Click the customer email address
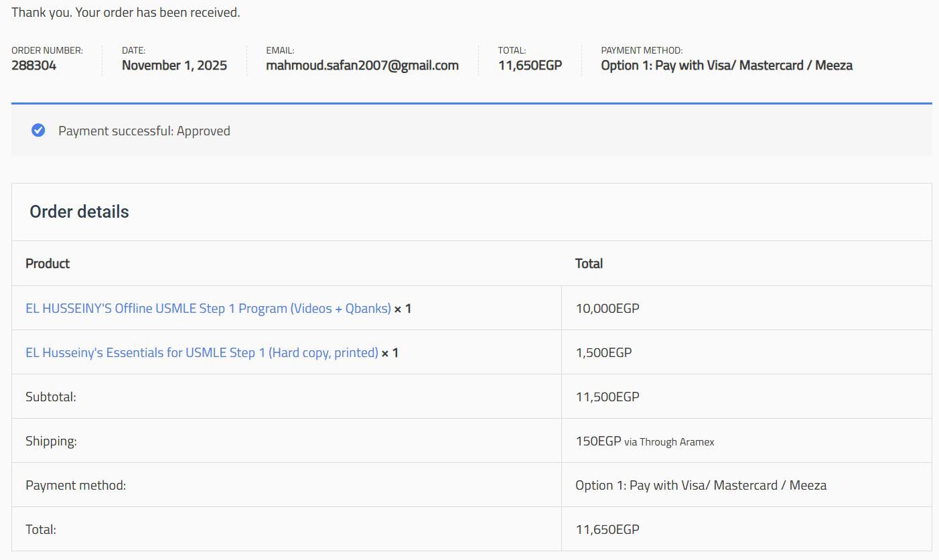 click(x=362, y=66)
